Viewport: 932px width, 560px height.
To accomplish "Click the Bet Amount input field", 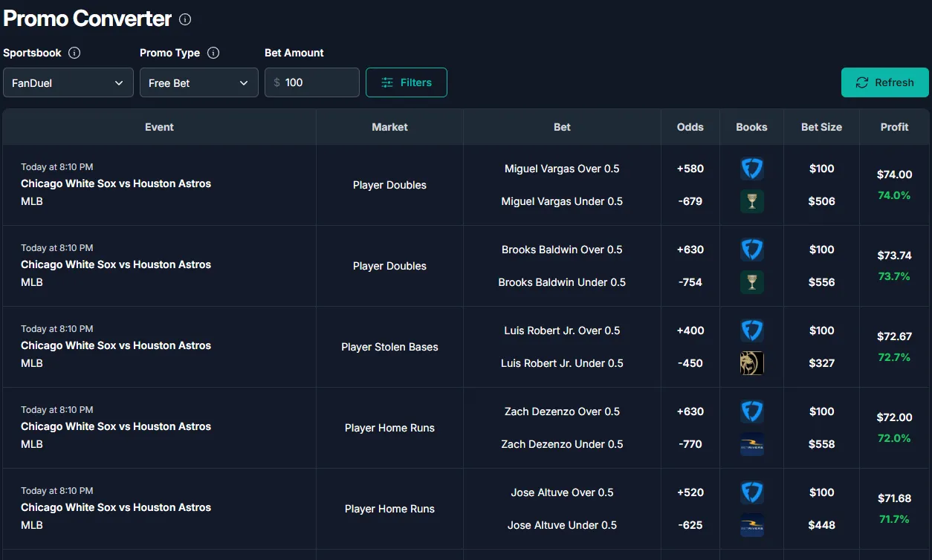I will point(312,82).
